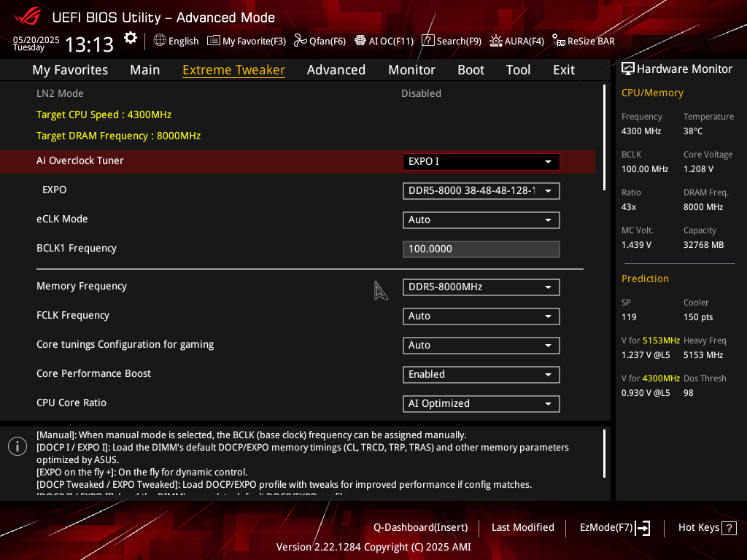
Task: Click the FCLK Frequency label
Action: point(73,315)
